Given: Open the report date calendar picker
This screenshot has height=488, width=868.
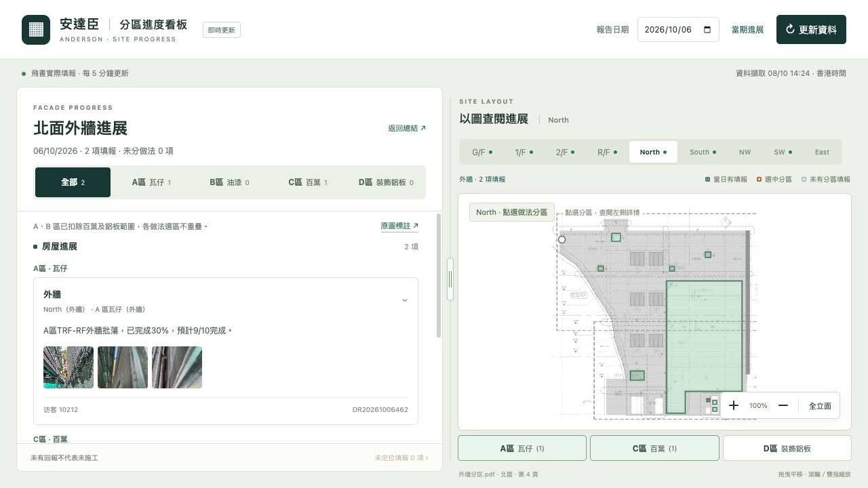Looking at the screenshot, I should [x=707, y=30].
